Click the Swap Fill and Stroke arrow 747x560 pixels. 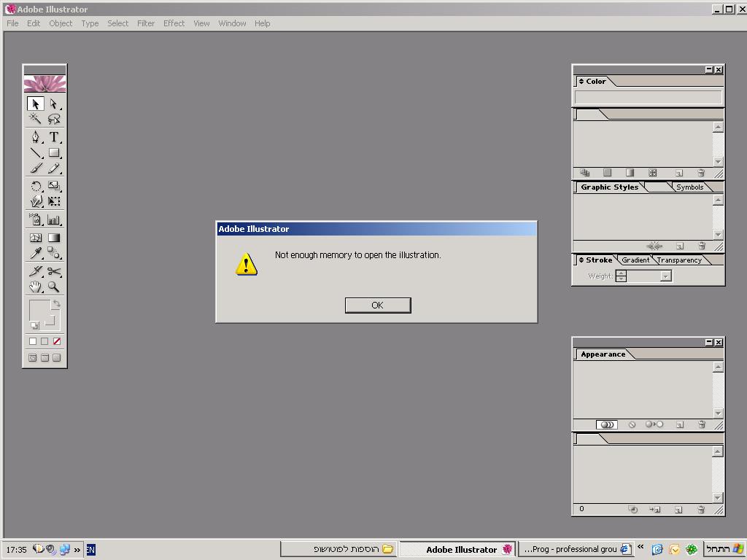(x=57, y=303)
